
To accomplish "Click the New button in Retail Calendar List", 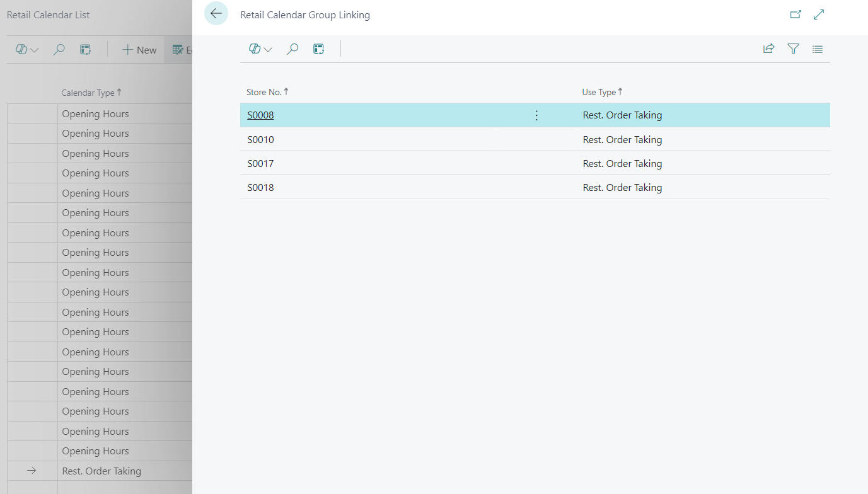I will pyautogui.click(x=139, y=50).
